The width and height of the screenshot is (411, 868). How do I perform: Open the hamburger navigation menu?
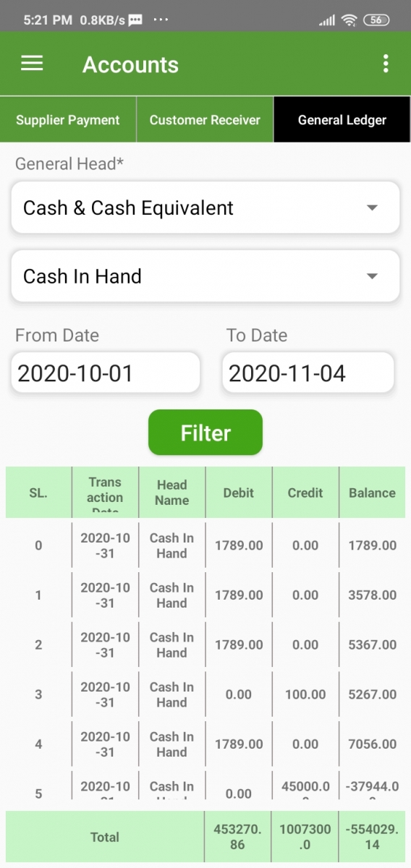point(32,64)
